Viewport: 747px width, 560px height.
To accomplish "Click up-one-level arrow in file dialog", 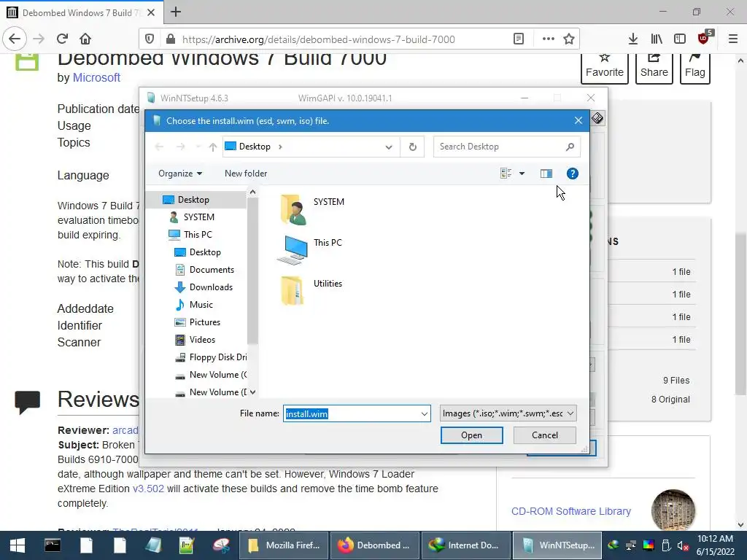I will (213, 147).
